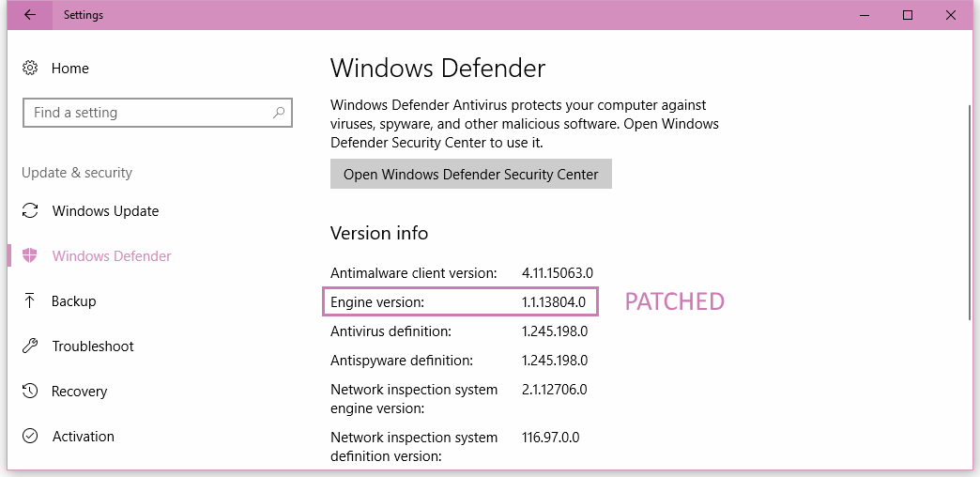The image size is (980, 477).
Task: Maximize the Settings window
Action: click(x=908, y=15)
